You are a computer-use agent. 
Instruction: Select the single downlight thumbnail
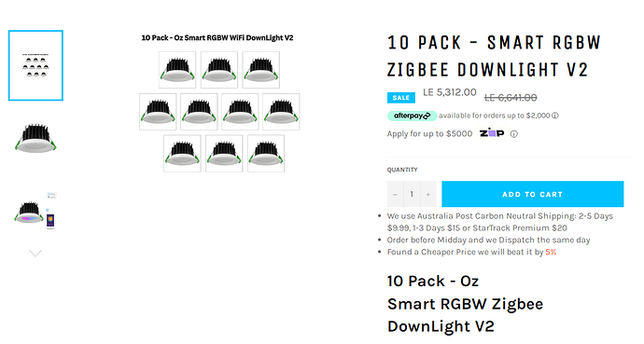35,138
